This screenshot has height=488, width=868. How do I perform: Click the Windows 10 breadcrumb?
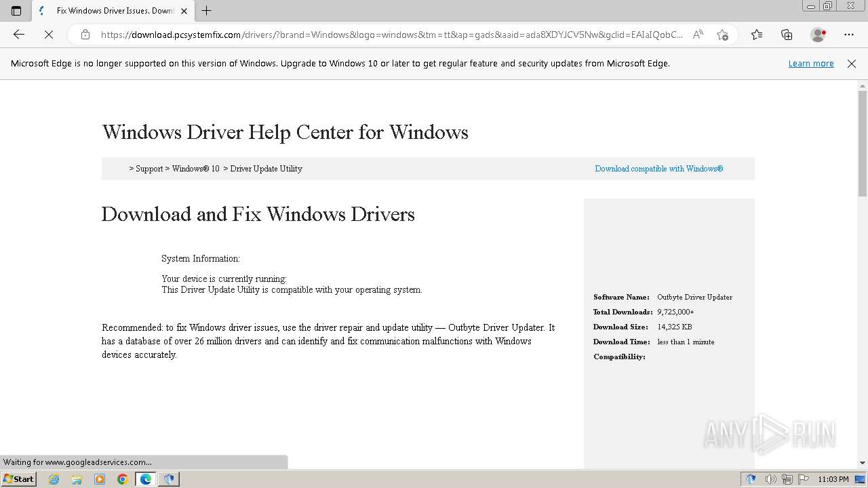196,169
